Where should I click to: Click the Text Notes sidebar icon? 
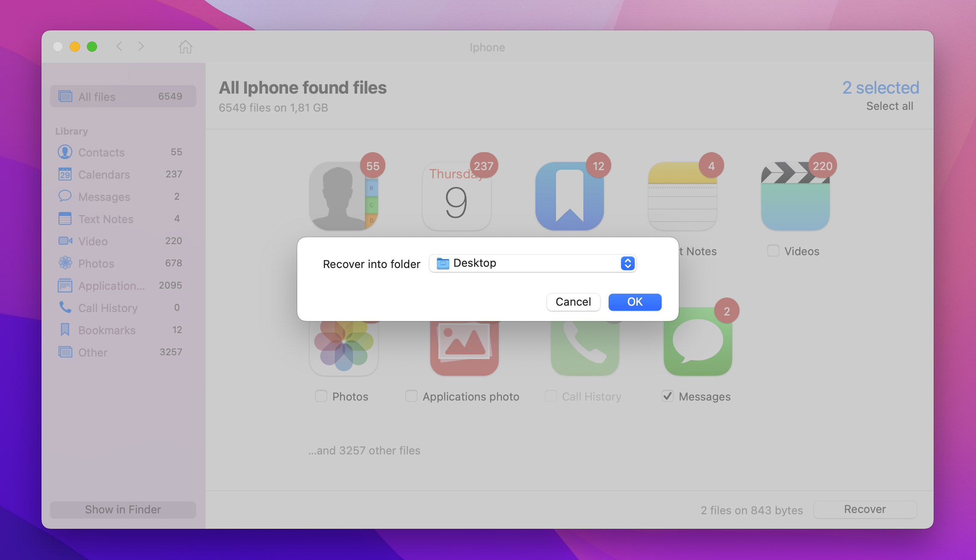click(65, 218)
